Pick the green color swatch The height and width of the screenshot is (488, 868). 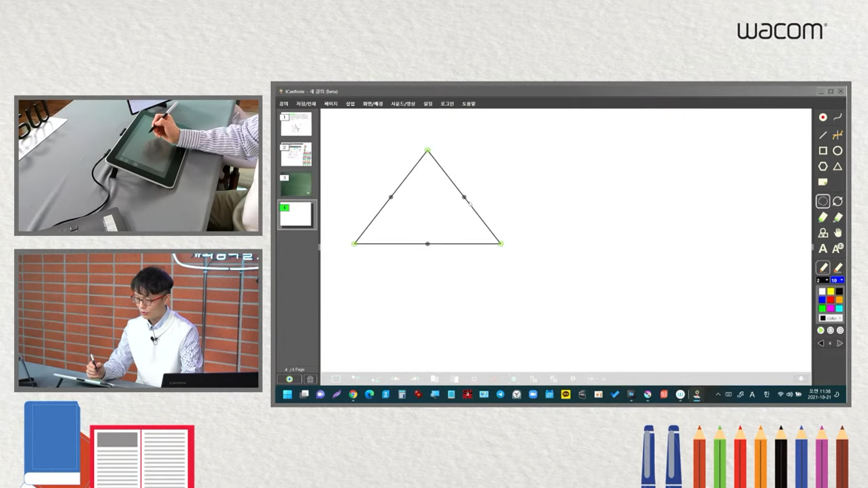(822, 308)
